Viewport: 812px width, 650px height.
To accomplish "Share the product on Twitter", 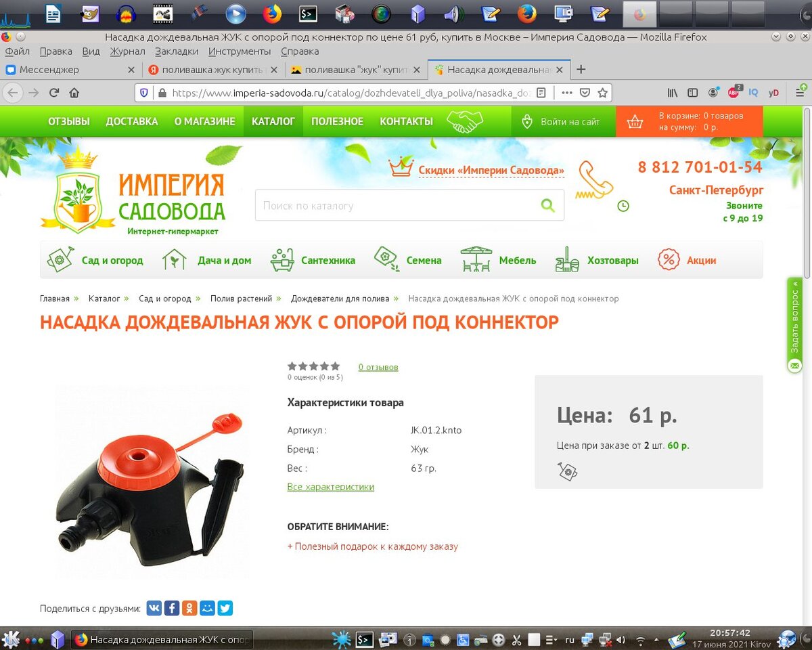I will pos(225,608).
